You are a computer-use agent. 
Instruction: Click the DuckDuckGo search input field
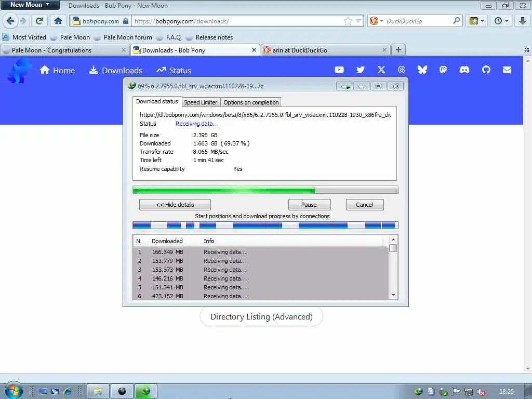tap(419, 21)
